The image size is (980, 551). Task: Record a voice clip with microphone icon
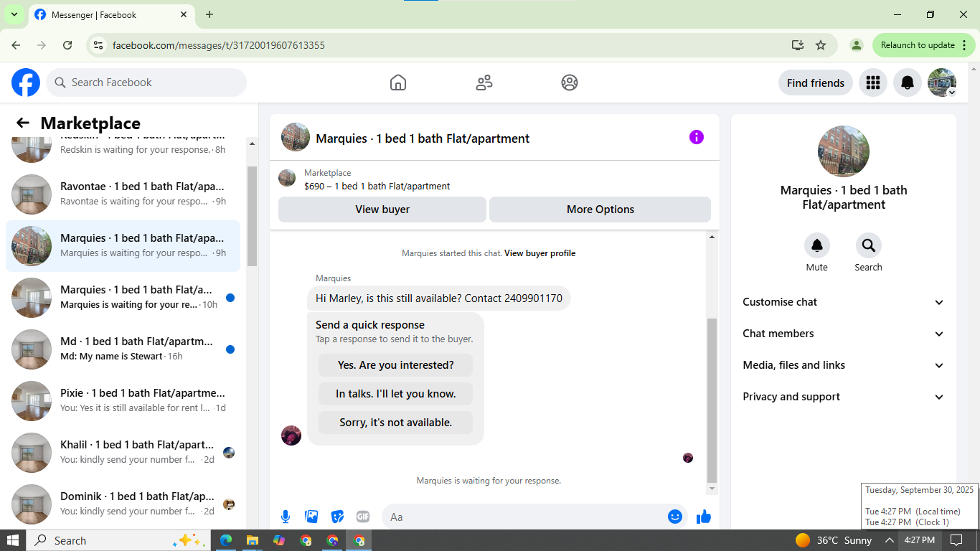tap(286, 517)
